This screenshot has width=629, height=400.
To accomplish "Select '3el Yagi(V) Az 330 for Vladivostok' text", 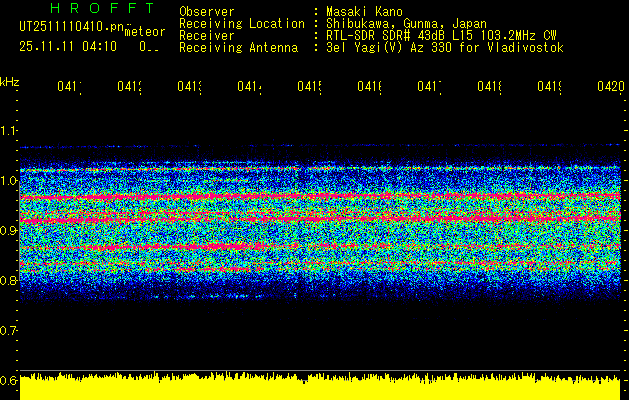I will 445,48.
